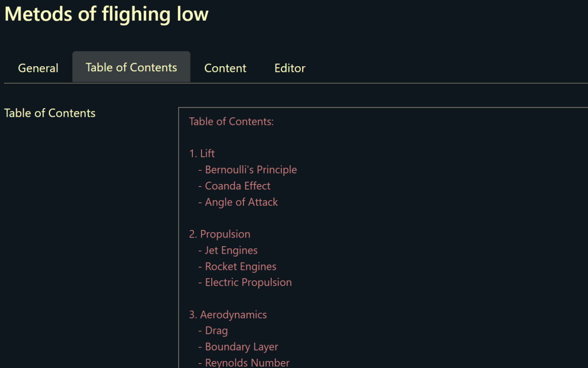This screenshot has height=368, width=588.
Task: Click the 'Coanda Effect' entry
Action: (237, 186)
